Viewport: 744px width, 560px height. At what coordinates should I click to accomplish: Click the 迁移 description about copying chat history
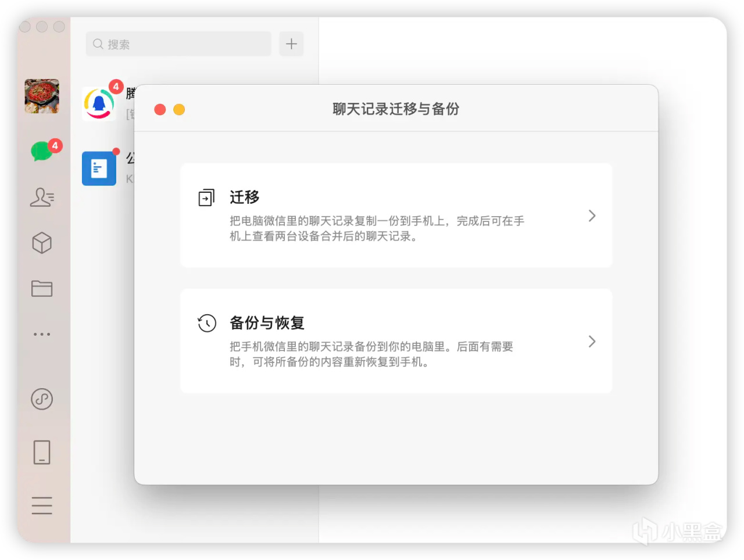(x=377, y=228)
